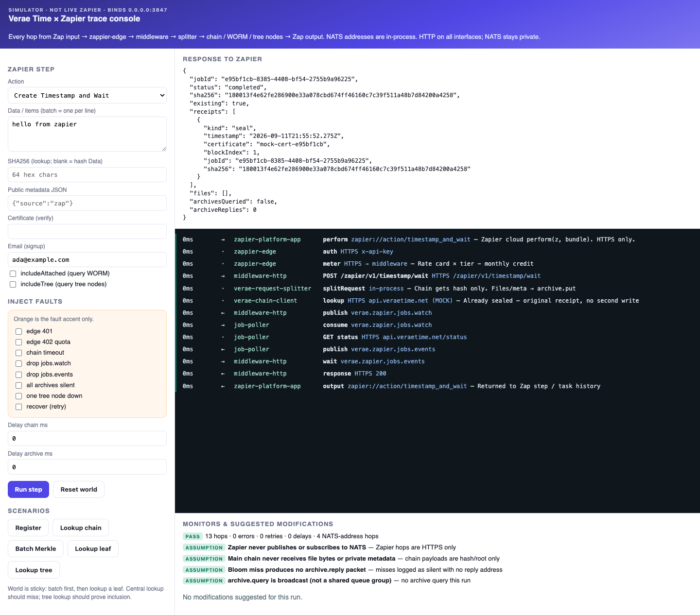
Task: Toggle one tree node down fault
Action: pos(19,396)
